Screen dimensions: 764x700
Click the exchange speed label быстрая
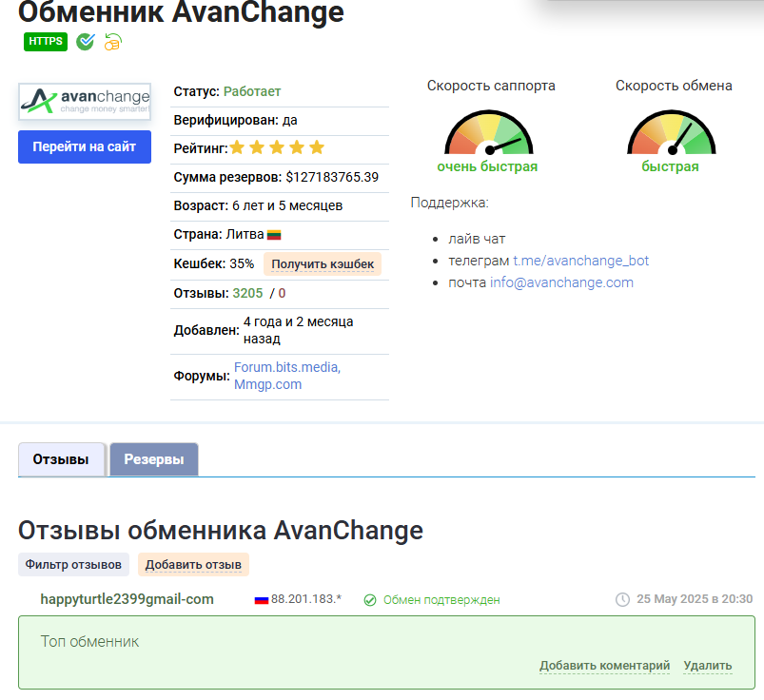coord(670,166)
